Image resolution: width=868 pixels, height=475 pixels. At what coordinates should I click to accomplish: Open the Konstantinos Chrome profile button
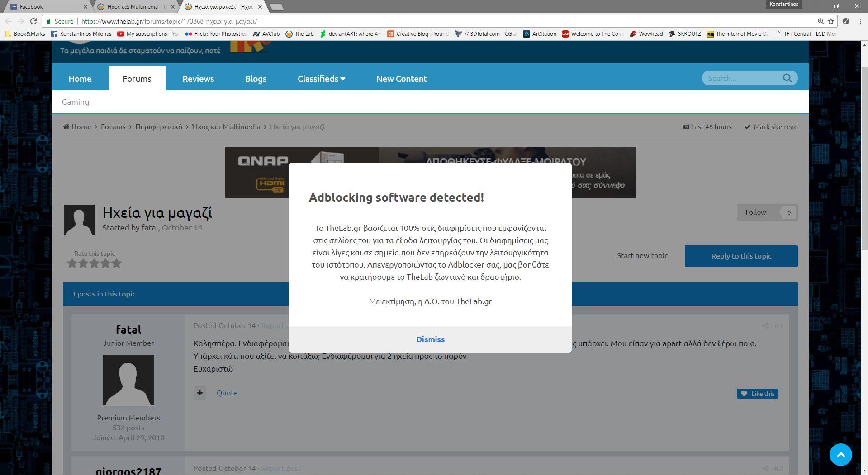(783, 4)
